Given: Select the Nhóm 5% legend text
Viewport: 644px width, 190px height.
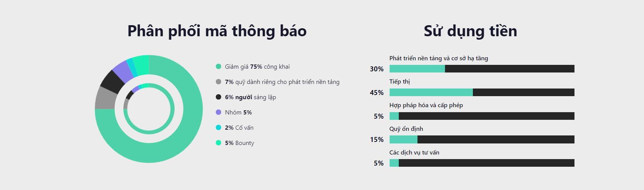Looking at the screenshot, I should coord(238,113).
